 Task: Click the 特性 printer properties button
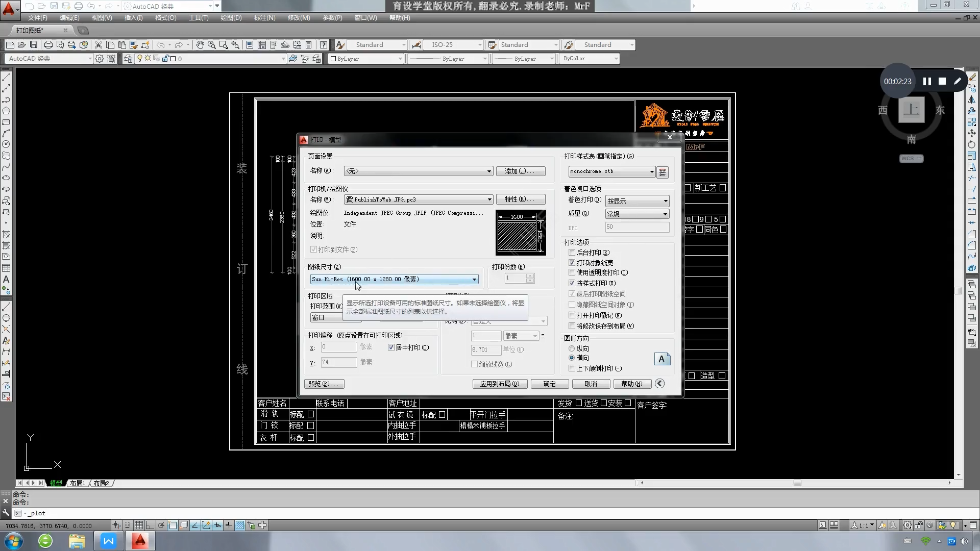click(521, 199)
